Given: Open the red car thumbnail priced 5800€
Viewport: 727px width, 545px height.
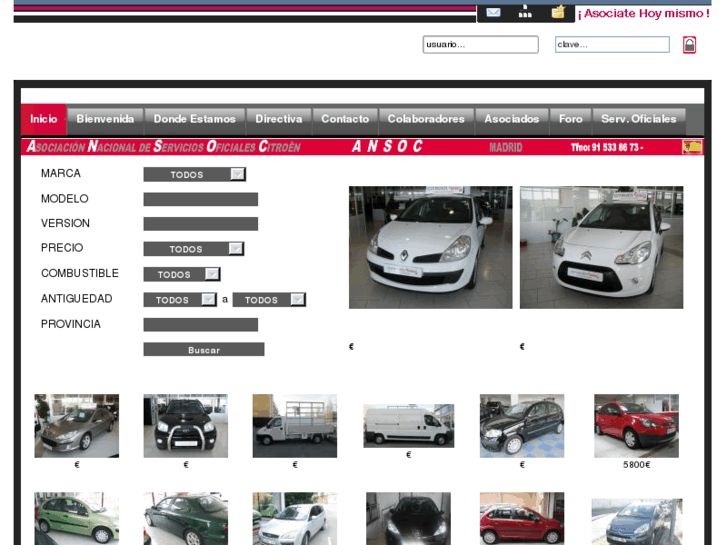Looking at the screenshot, I should pos(636,426).
